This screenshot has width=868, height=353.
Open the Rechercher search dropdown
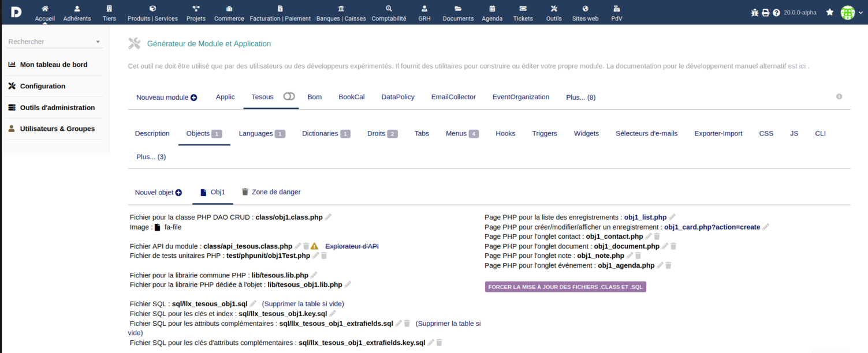click(x=54, y=42)
